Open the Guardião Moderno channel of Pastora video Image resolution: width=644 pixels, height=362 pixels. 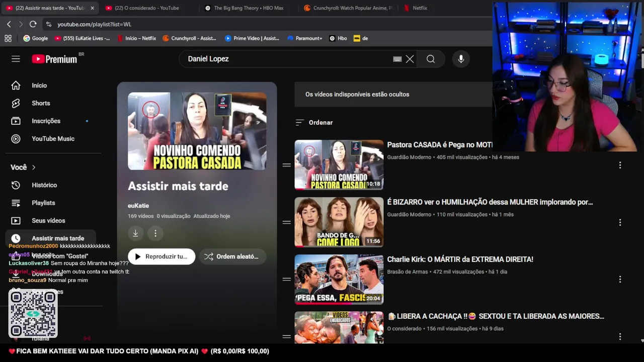point(409,157)
